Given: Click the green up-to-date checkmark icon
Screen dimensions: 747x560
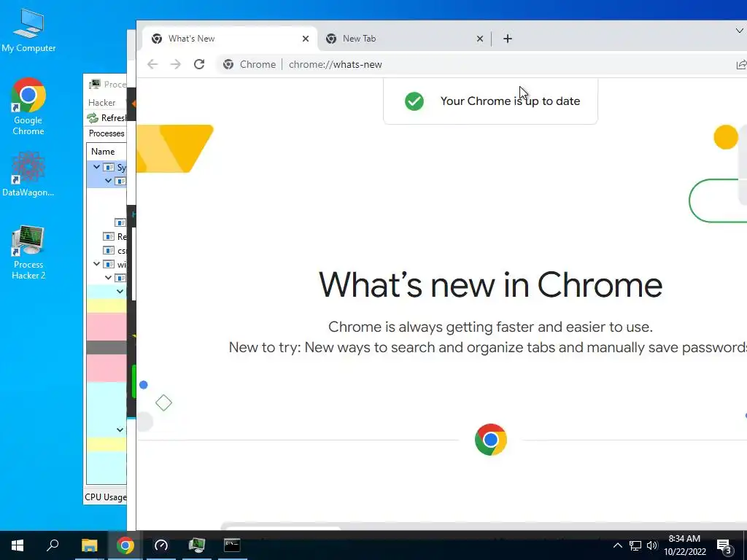Looking at the screenshot, I should click(414, 101).
